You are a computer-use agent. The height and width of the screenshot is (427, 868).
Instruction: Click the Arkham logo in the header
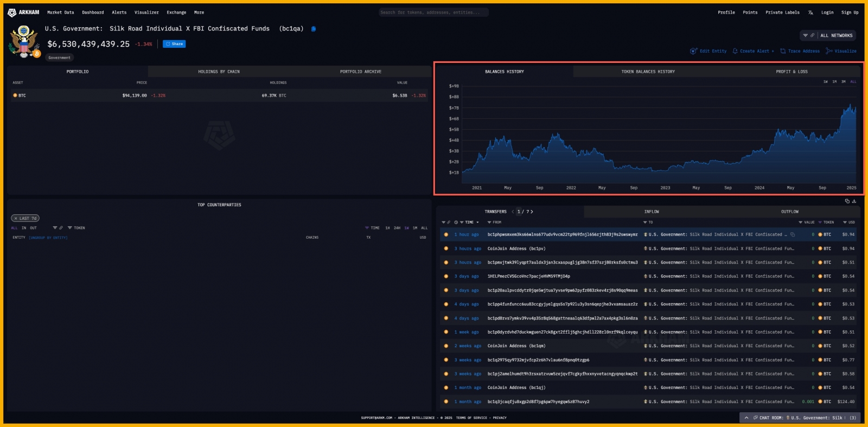[x=23, y=12]
